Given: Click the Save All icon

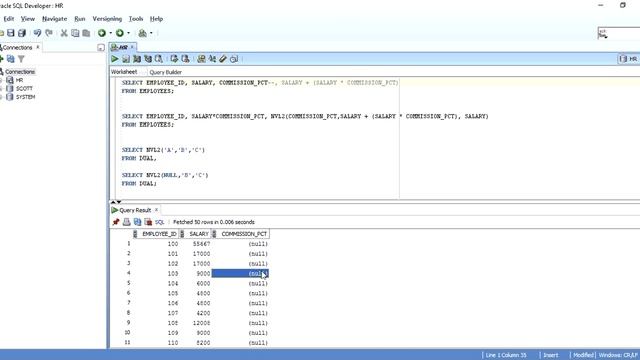Looking at the screenshot, I should [22, 33].
